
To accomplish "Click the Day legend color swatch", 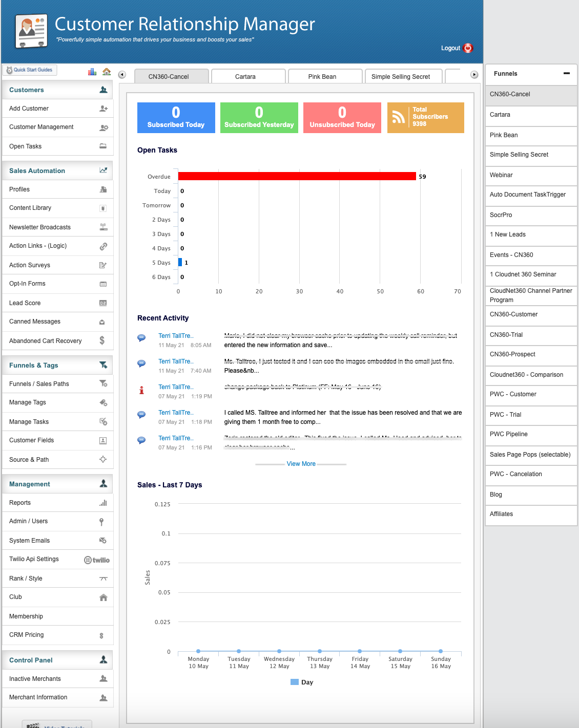I will tap(295, 682).
